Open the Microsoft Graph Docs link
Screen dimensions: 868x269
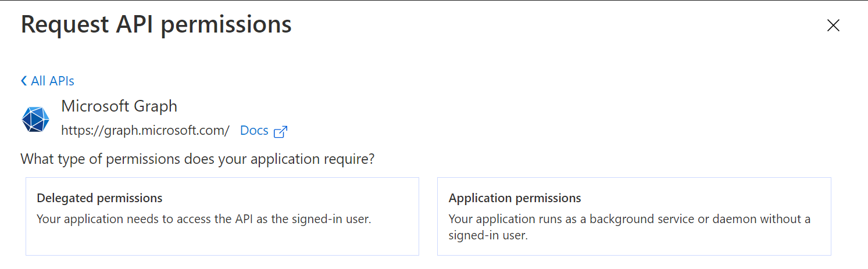point(254,130)
